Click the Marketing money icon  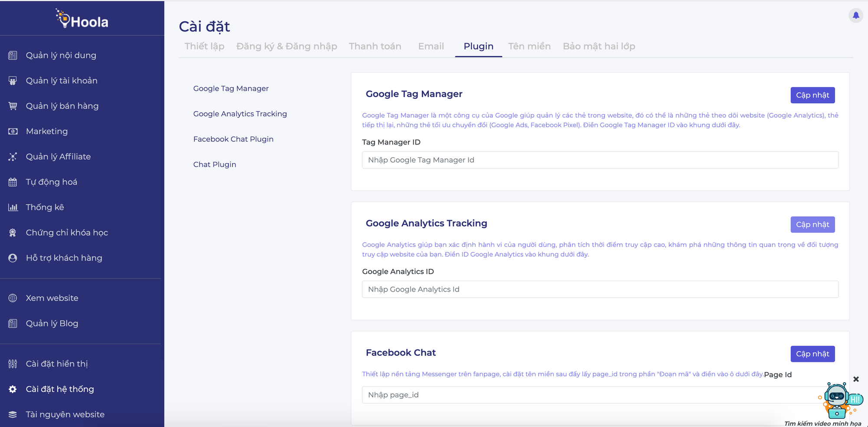[13, 131]
